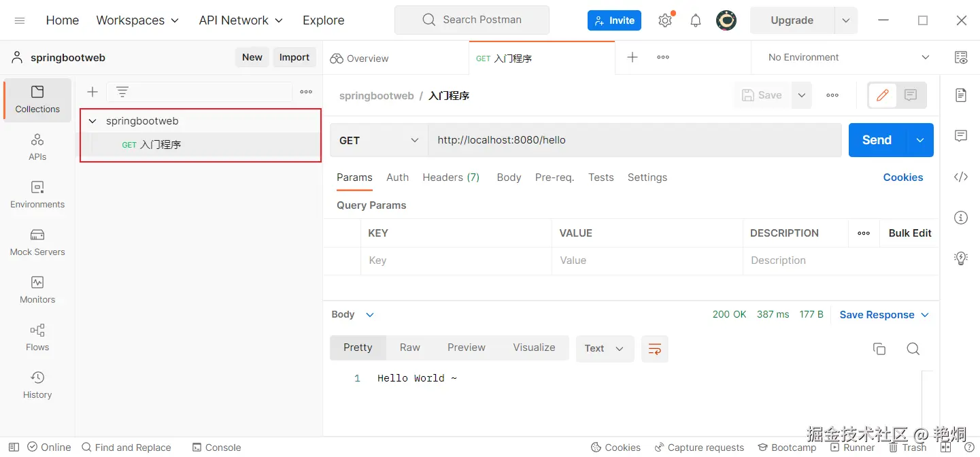Viewport: 980px width, 457px height.
Task: Select the Visualize response view
Action: [534, 348]
